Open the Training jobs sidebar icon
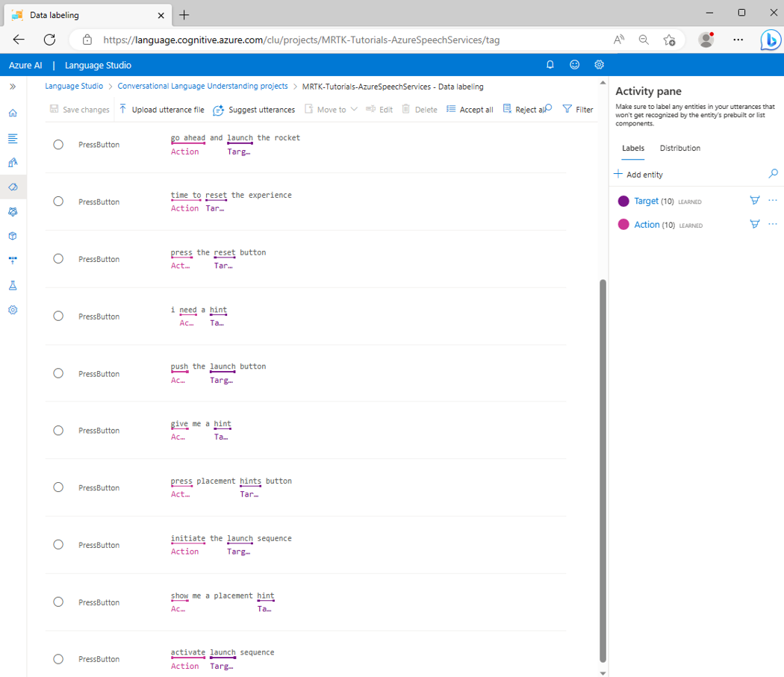The image size is (784, 677). coord(13,211)
